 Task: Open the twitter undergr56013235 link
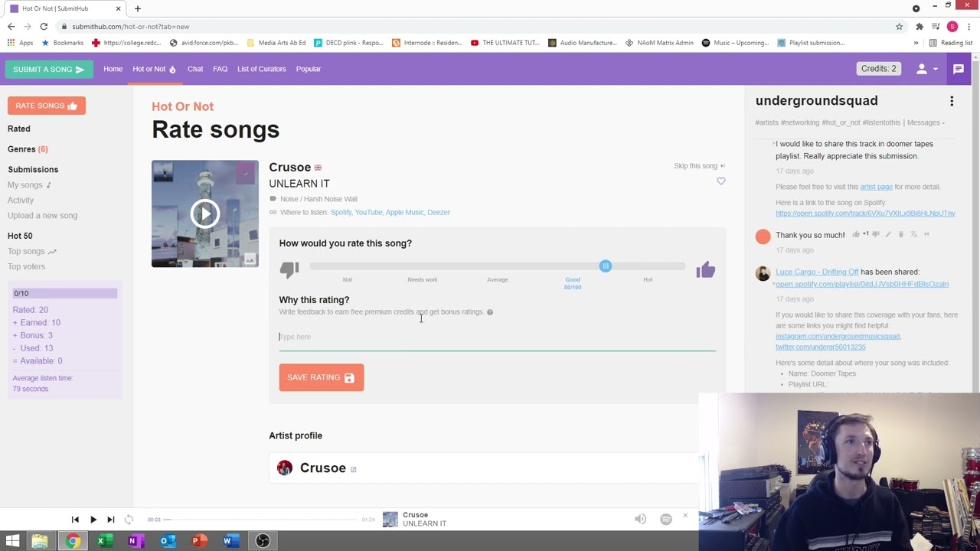coord(821,347)
